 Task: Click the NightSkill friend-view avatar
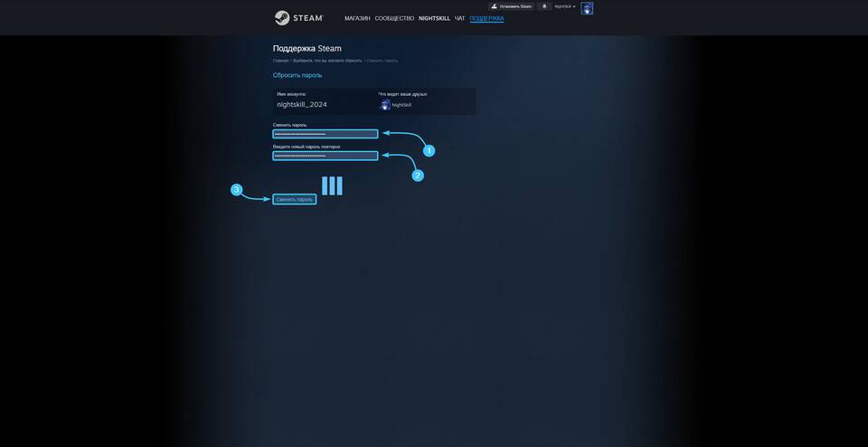click(385, 105)
